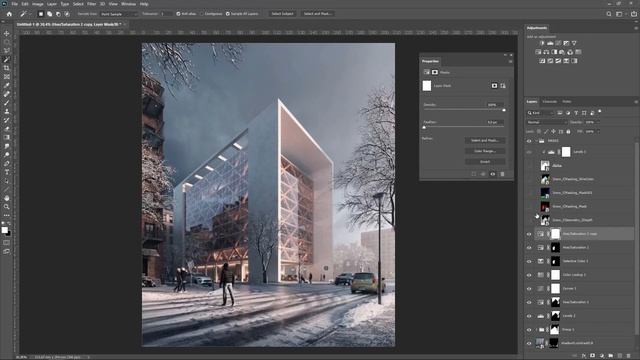The height and width of the screenshot is (360, 640).
Task: Click the Intersect with Selection mode icon
Action: [x=67, y=14]
